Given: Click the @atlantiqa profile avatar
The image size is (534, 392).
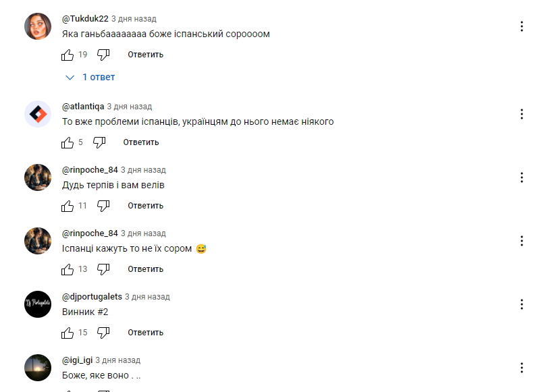Looking at the screenshot, I should pos(38,114).
